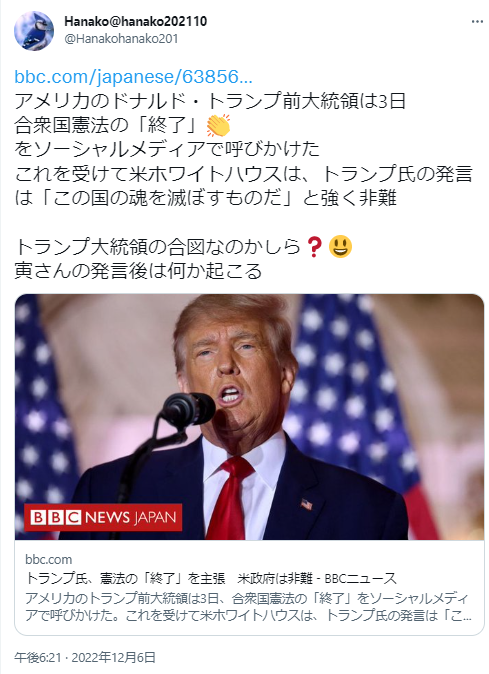Screen dimensions: 489x674
Task: Click the date 2022年12月6日
Action: [x=113, y=657]
